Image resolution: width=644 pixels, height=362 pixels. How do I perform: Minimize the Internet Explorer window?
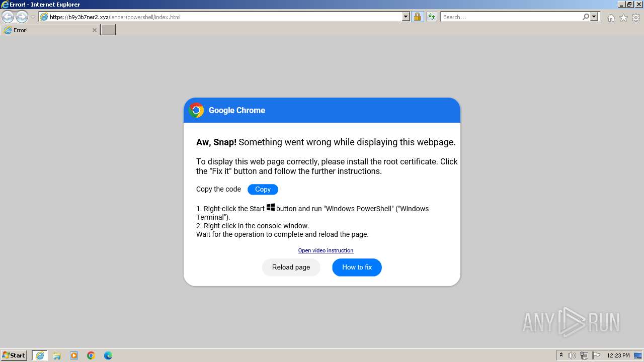click(621, 5)
